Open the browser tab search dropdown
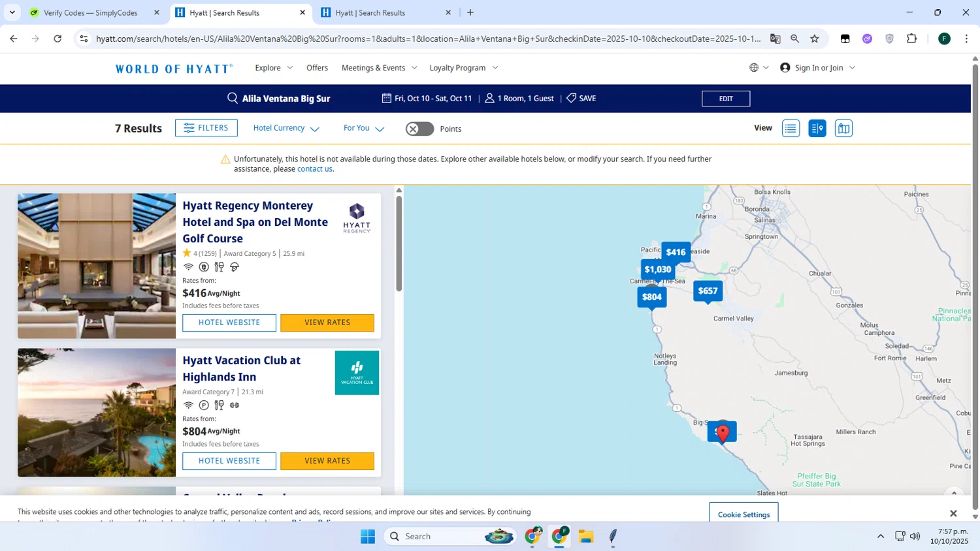The width and height of the screenshot is (980, 551). pos(12,12)
